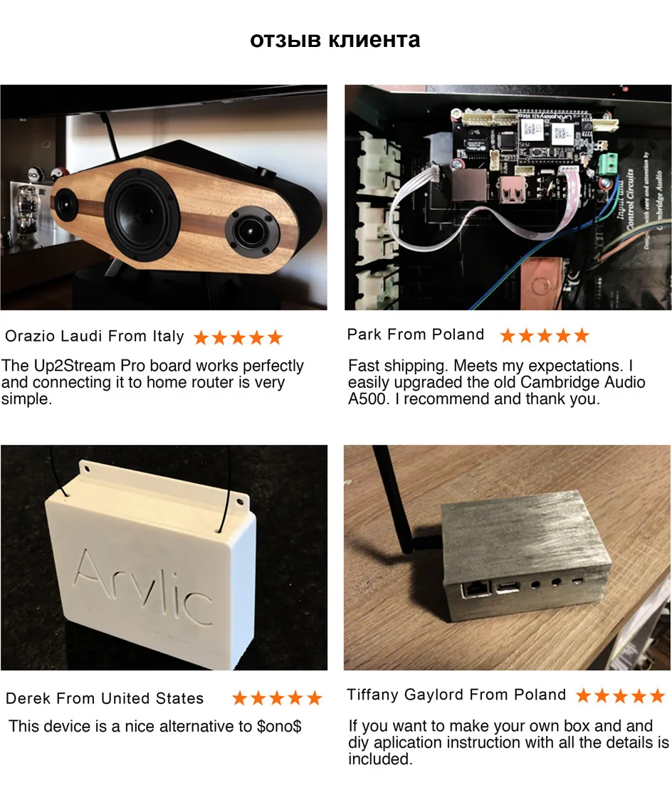Viewport: 672px width, 790px height.
Task: Click the review mentioning $ono$ alternative
Action: [155, 726]
